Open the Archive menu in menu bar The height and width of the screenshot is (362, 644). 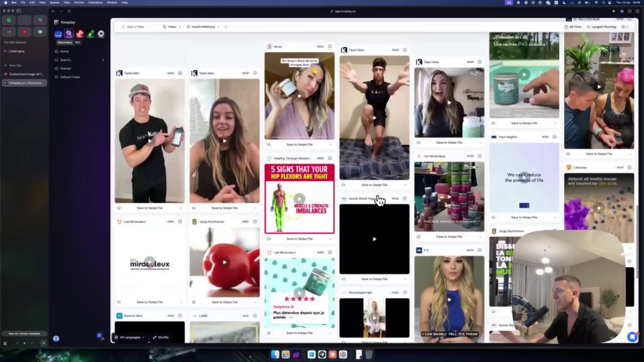tap(79, 3)
